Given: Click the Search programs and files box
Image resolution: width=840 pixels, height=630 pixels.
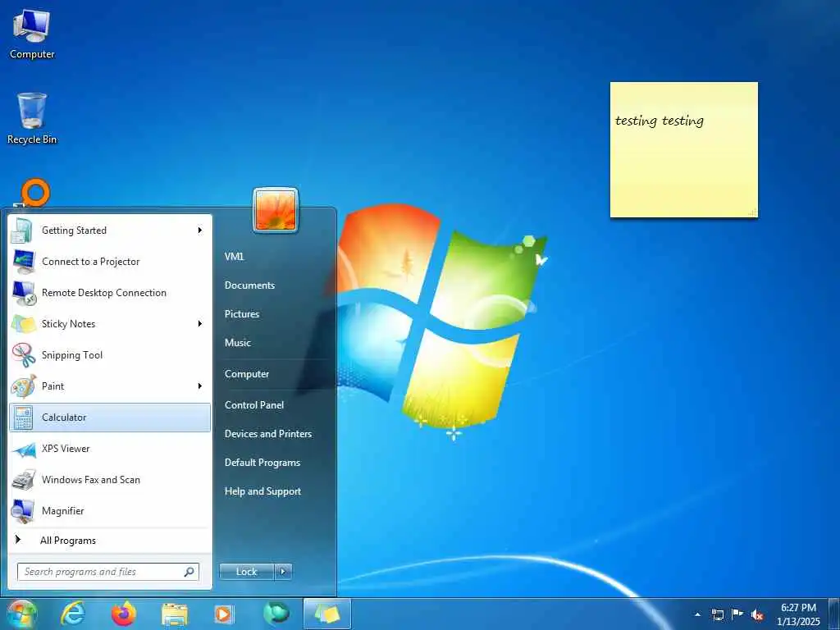Looking at the screenshot, I should 108,572.
